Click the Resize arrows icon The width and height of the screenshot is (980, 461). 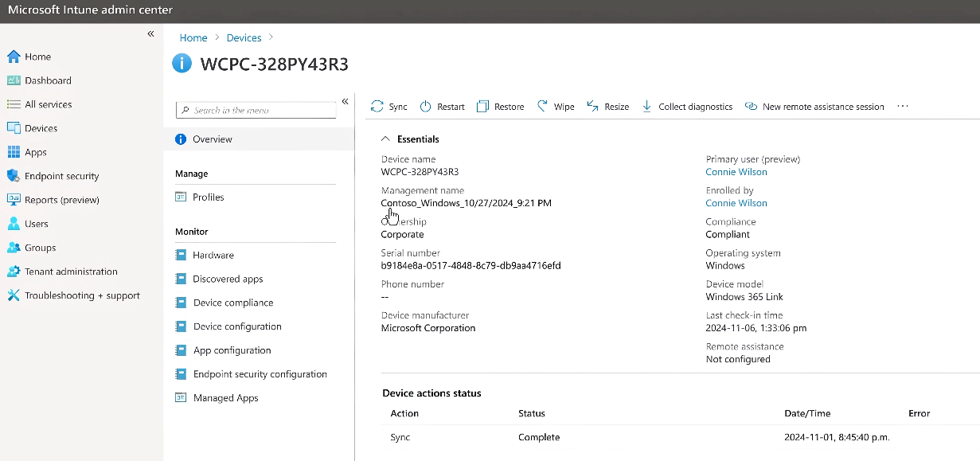(592, 107)
